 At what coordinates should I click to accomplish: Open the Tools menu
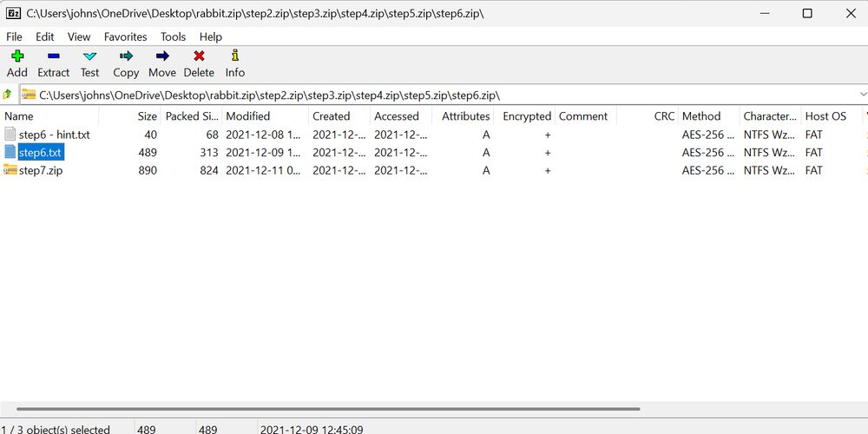click(174, 37)
